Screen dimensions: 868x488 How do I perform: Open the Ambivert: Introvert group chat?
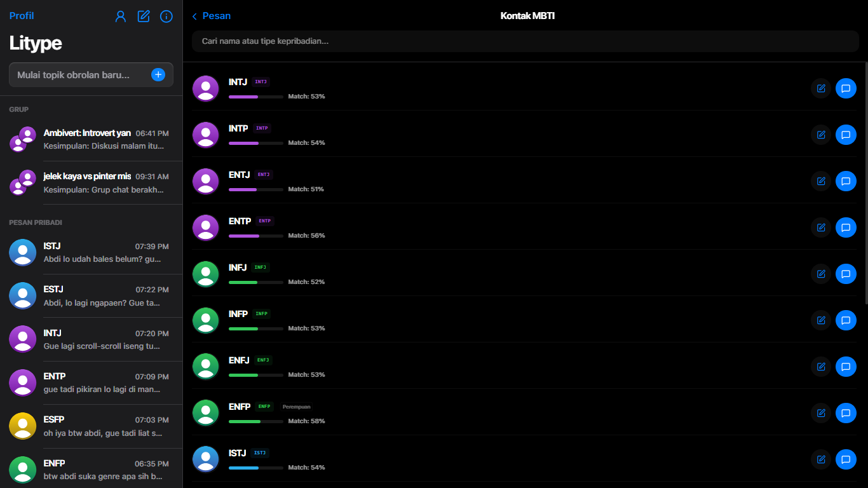coord(91,139)
